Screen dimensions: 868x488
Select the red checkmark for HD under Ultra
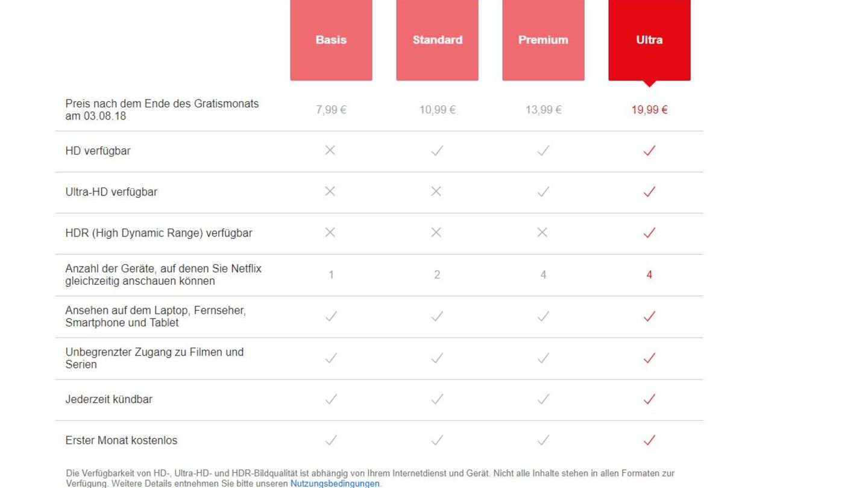pyautogui.click(x=649, y=151)
